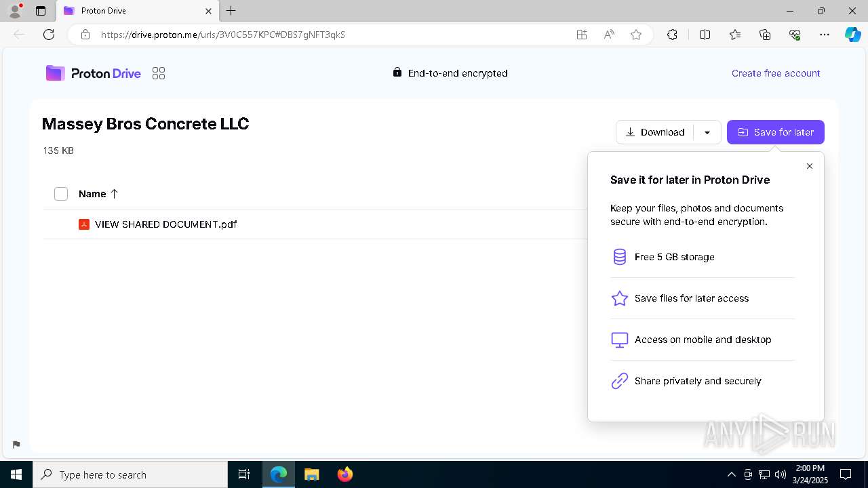
Task: Open Tab actions menu icon
Action: 41,11
